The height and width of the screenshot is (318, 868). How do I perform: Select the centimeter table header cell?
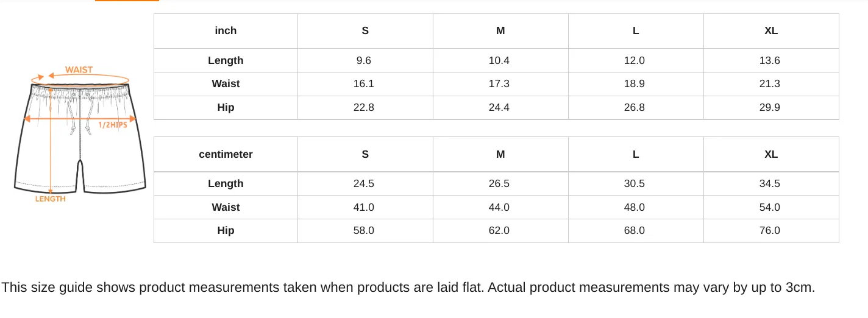[226, 154]
